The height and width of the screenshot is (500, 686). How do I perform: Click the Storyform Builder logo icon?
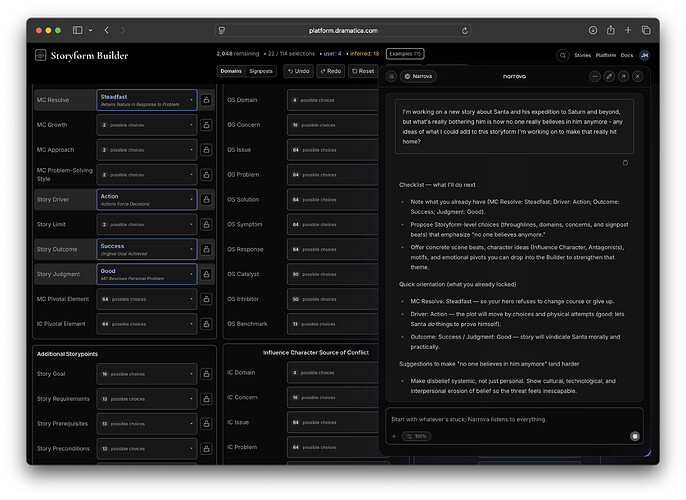41,55
